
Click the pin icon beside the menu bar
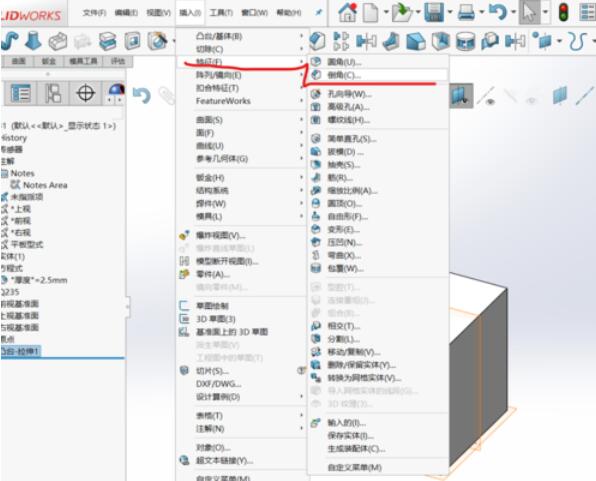319,13
